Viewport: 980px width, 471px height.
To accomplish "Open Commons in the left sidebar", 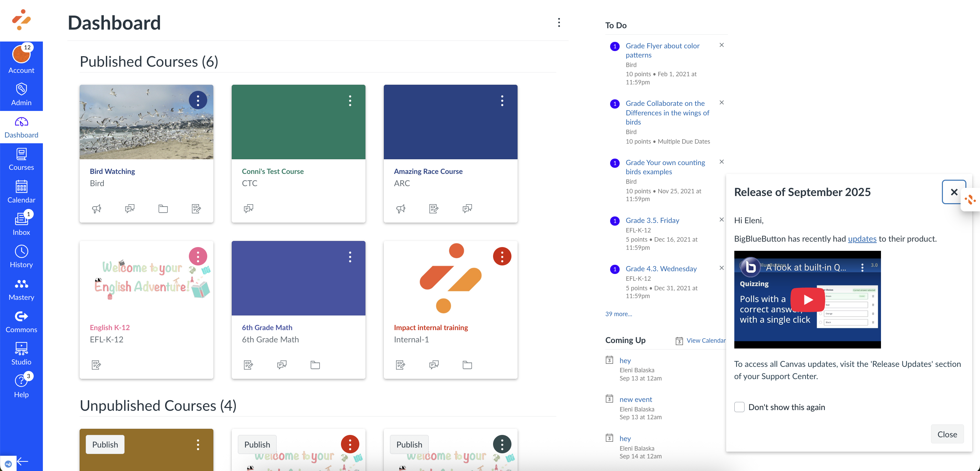I will tap(21, 321).
